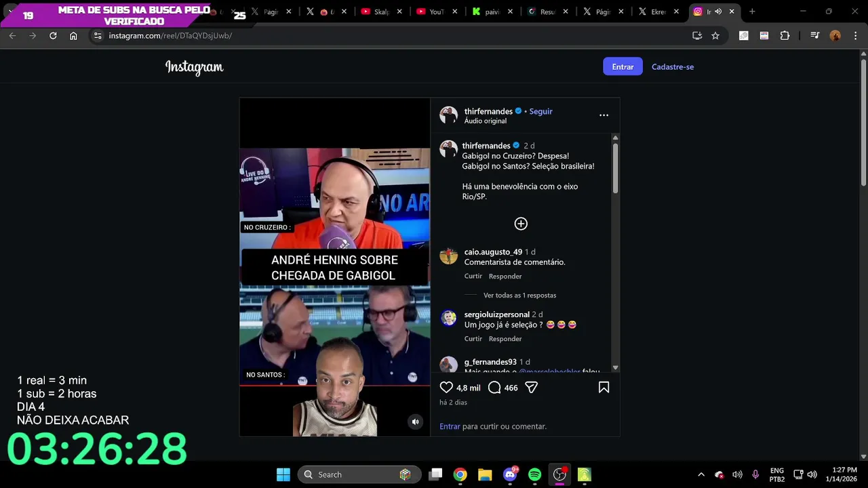Screen dimensions: 868x488
Task: Reply to the sergioluizpersonal comment
Action: (505, 339)
